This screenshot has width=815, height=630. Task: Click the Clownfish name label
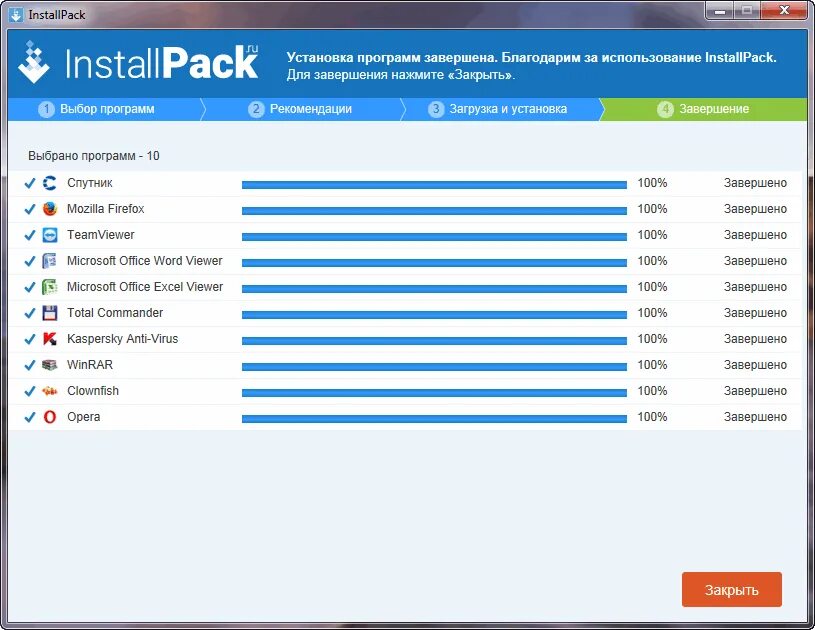(93, 391)
